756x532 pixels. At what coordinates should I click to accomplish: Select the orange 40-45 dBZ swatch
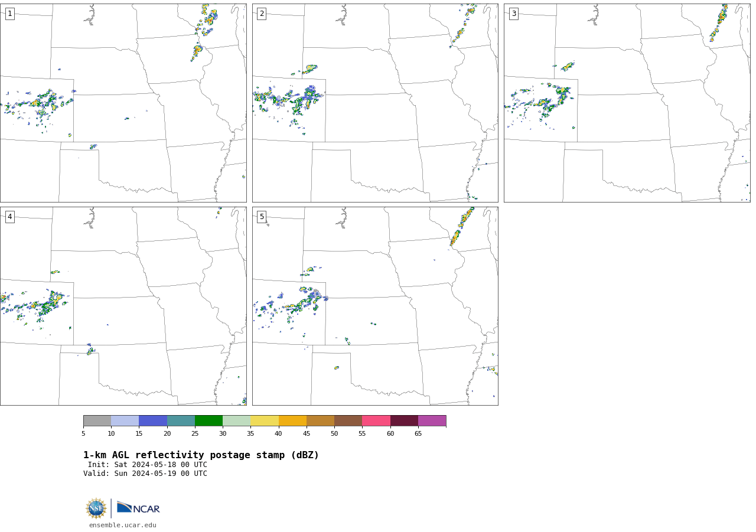292,421
